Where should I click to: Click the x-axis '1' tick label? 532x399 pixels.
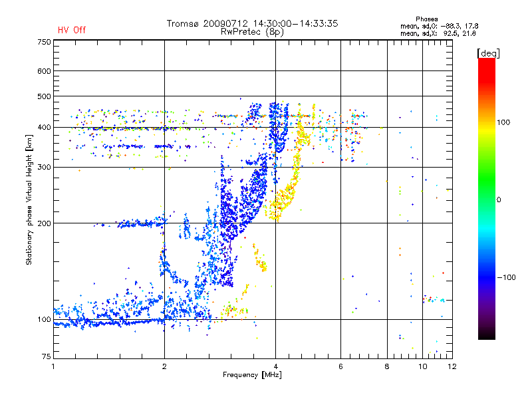53,366
